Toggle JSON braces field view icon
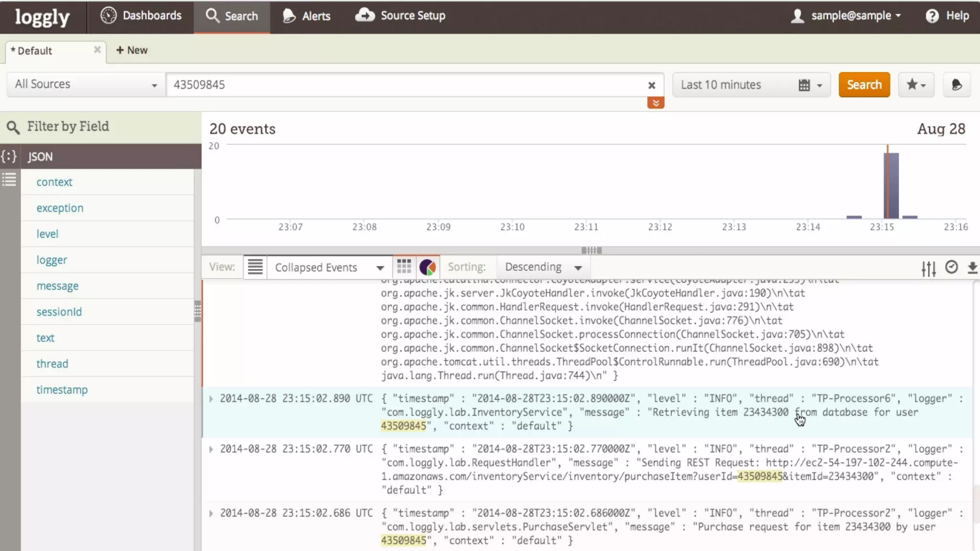The image size is (980, 551). [9, 156]
